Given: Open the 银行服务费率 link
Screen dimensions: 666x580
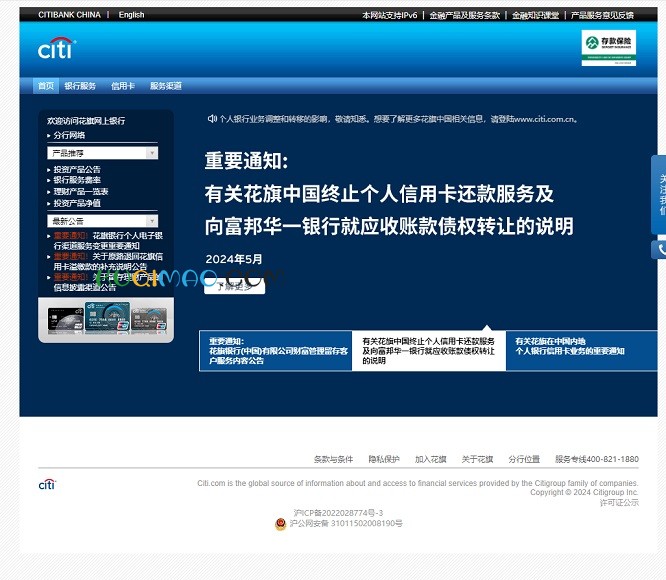Looking at the screenshot, I should click(77, 180).
